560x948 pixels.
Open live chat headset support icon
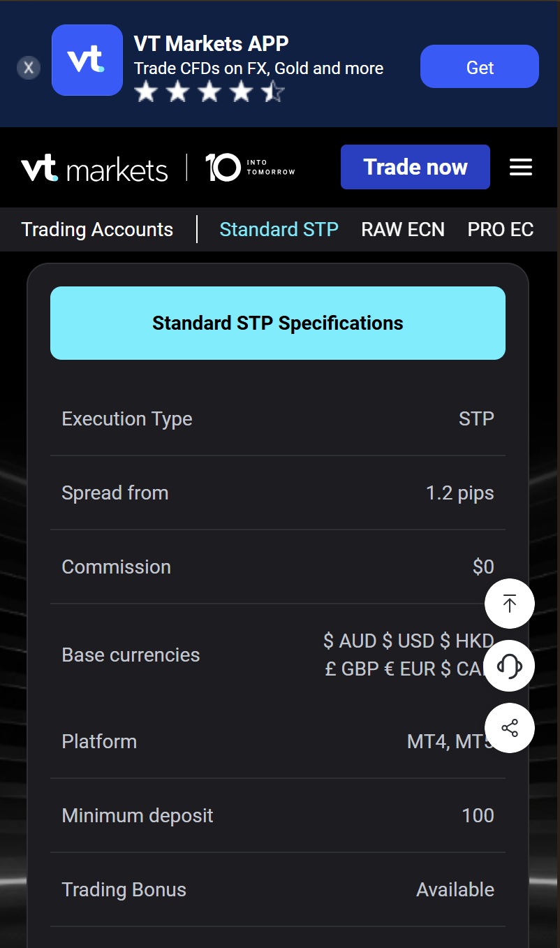510,666
